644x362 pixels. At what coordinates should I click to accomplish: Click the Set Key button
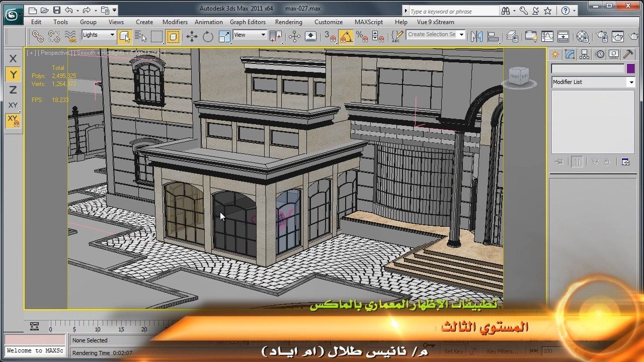point(453,351)
